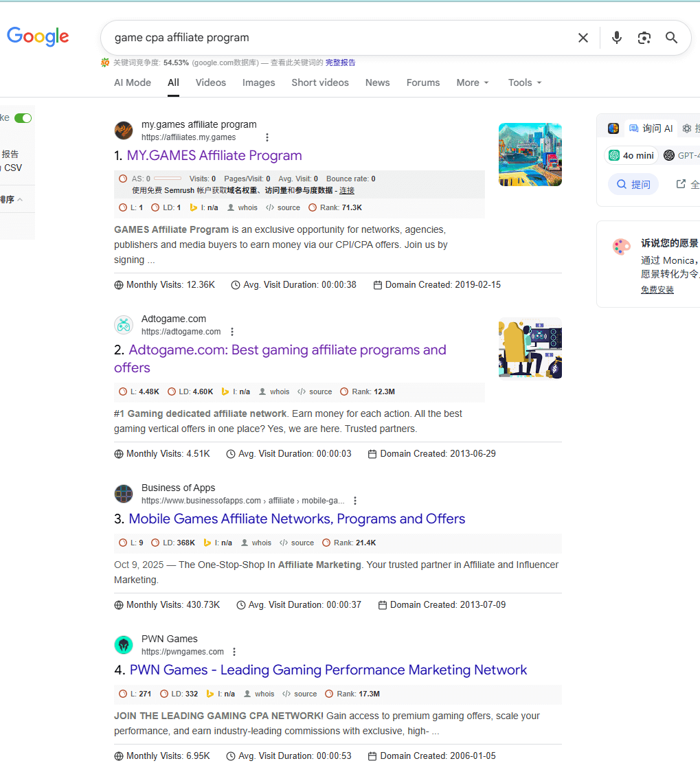Click the search query input field
Viewport: 700px width, 772px height.
tap(339, 38)
